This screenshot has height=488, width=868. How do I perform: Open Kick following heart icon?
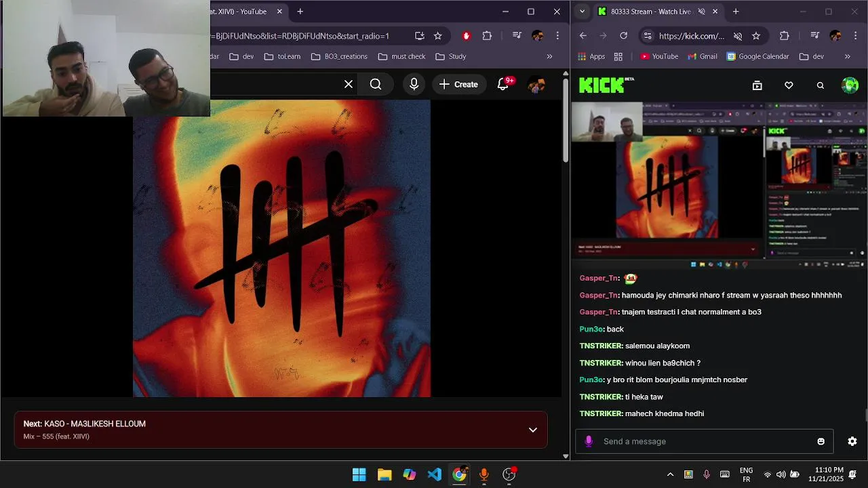click(x=789, y=85)
